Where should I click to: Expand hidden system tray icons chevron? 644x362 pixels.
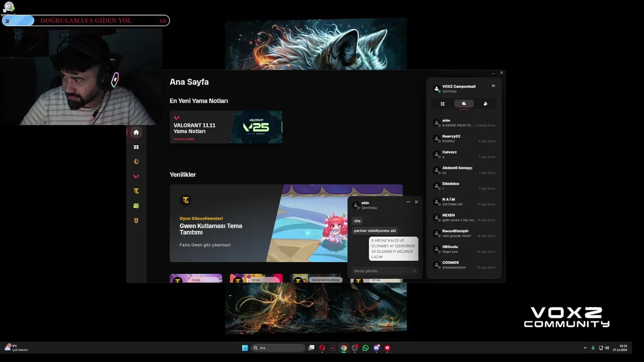585,348
